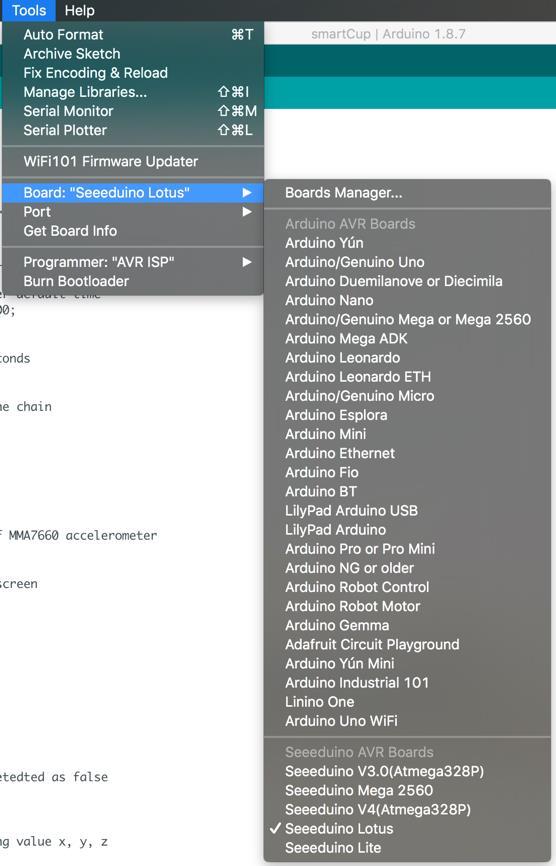
Task: Choose Arduino Industrial 101
Action: pyautogui.click(x=407, y=683)
